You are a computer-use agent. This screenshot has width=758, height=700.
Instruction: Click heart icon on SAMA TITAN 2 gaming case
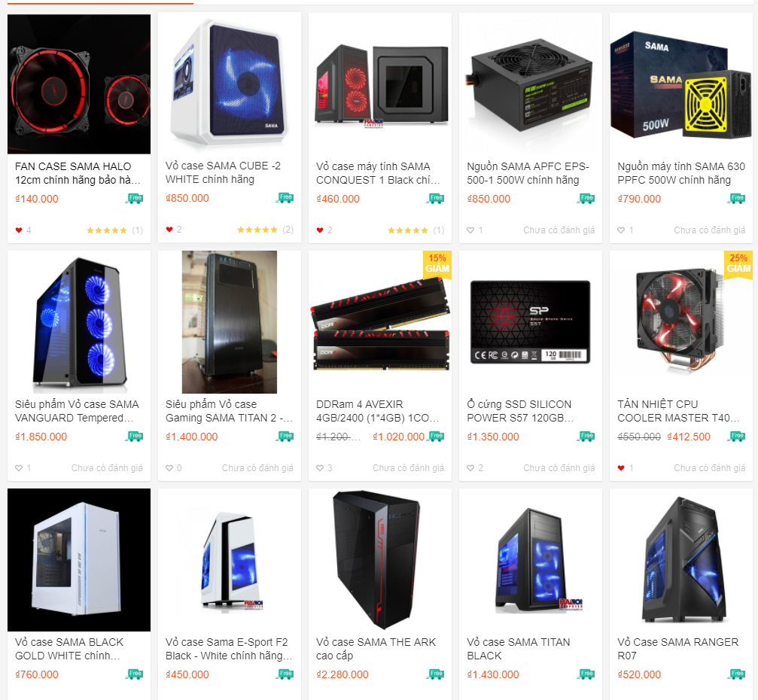tap(169, 468)
